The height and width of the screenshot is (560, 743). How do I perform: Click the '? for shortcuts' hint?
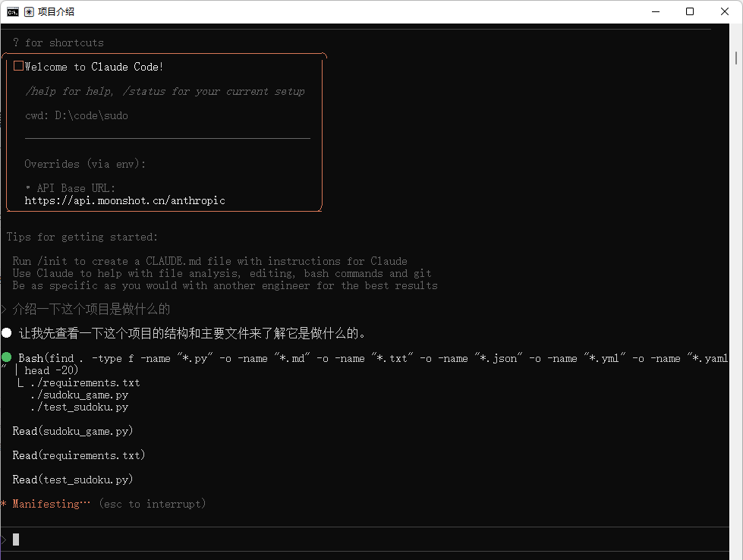58,42
